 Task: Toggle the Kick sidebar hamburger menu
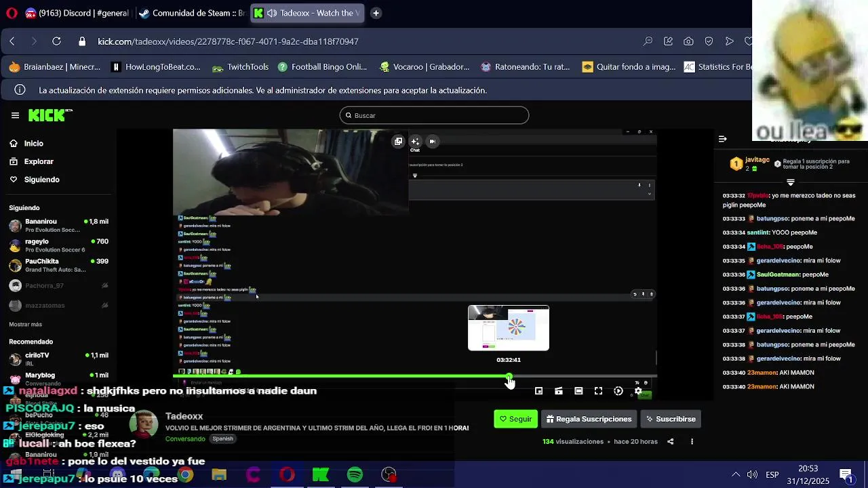coord(15,115)
